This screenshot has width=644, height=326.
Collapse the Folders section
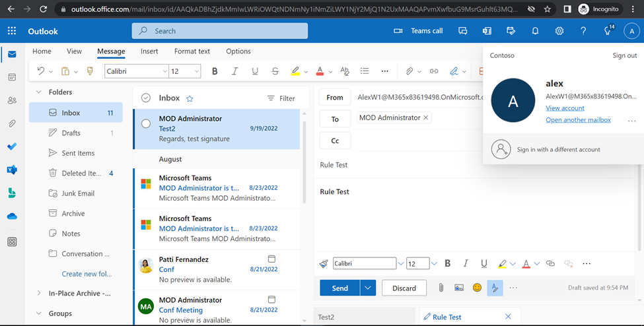[x=39, y=92]
